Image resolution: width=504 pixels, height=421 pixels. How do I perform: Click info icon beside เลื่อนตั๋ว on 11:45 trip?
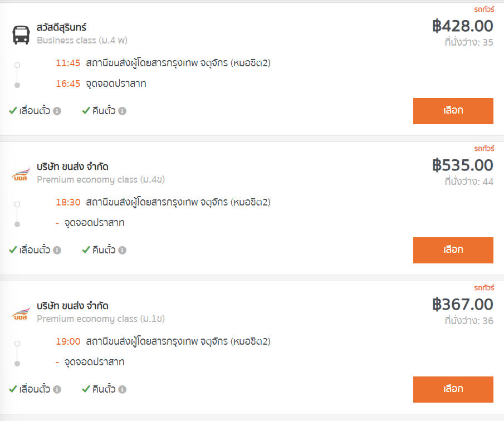tap(57, 111)
